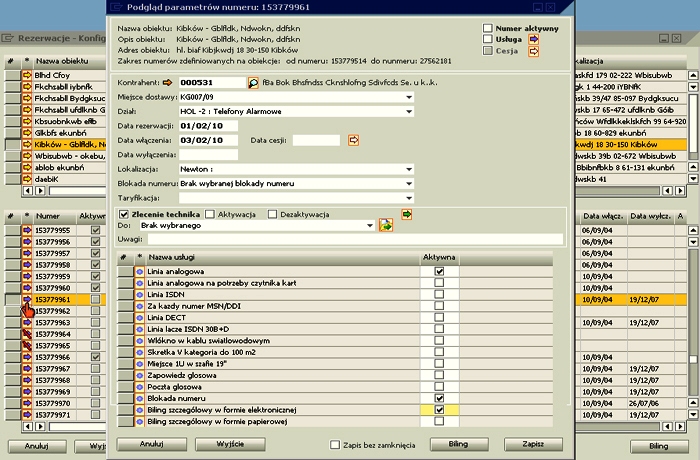The width and height of the screenshot is (700, 460).
Task: Click service icon for Linia ISDN row
Action: 140,295
